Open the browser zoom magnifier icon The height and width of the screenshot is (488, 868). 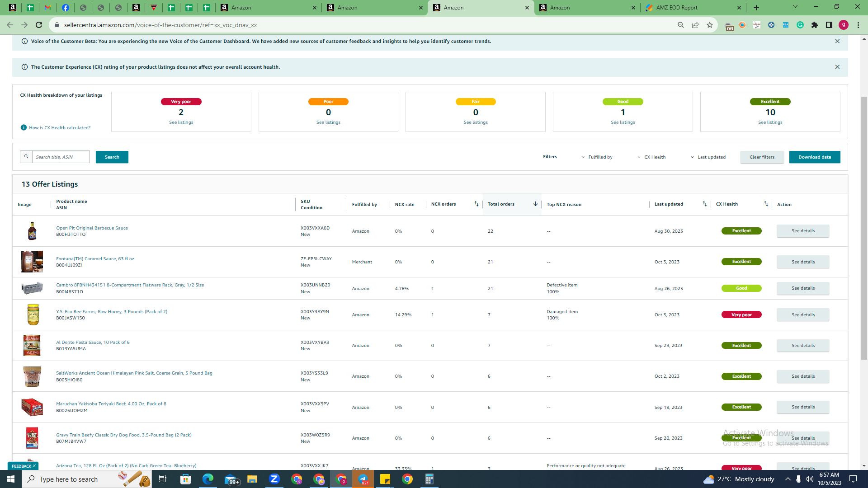pyautogui.click(x=680, y=25)
